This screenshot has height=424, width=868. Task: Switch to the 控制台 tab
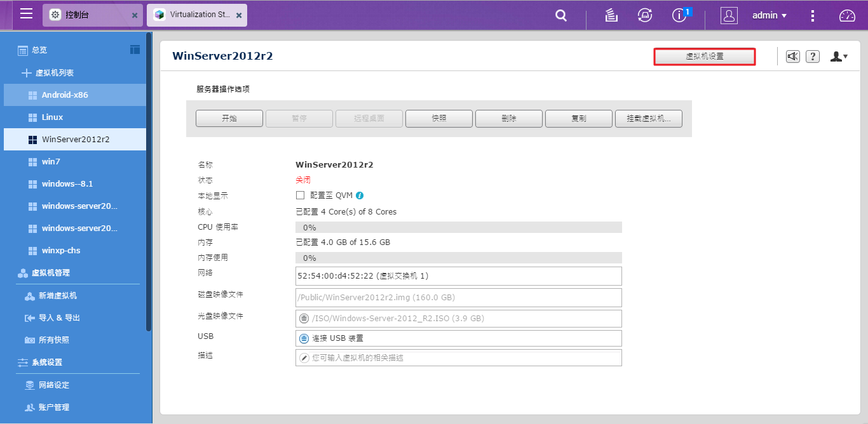pyautogui.click(x=93, y=15)
